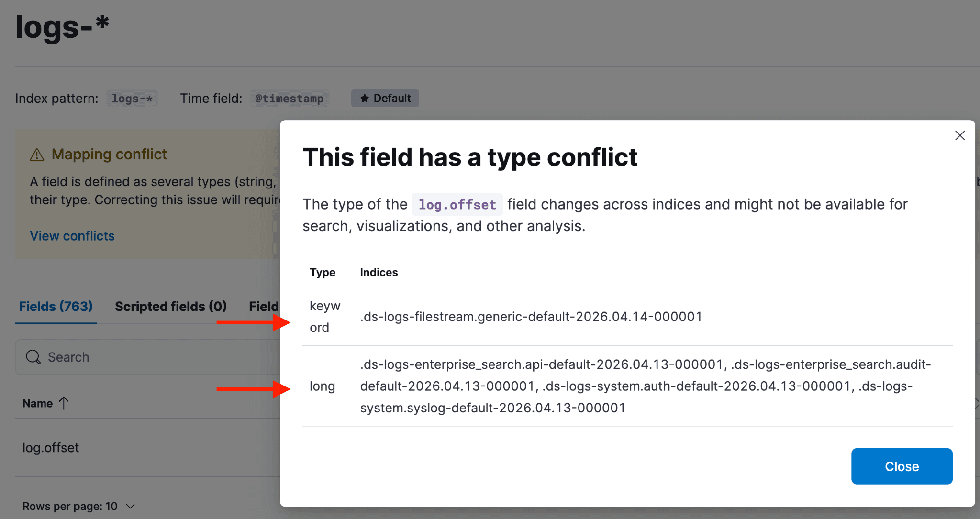Switch to the Scripted fields tab
980x519 pixels.
pos(170,306)
